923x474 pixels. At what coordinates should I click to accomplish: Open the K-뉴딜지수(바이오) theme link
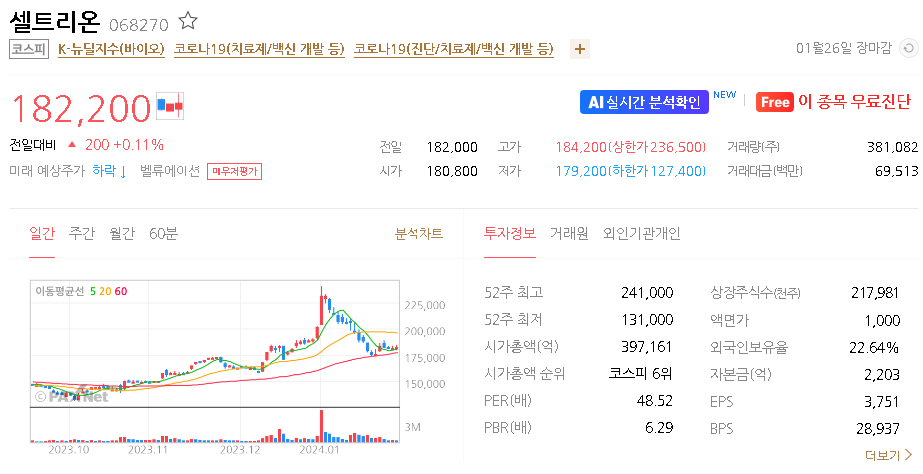(111, 48)
